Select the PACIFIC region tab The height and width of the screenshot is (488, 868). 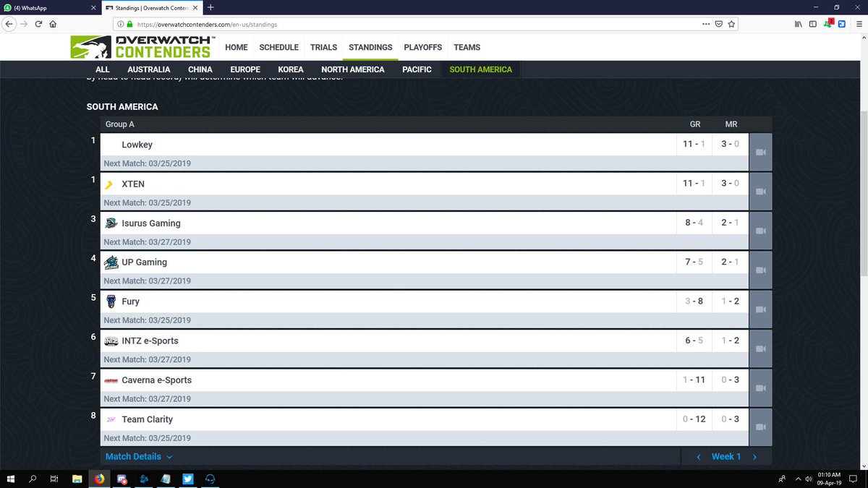tap(417, 69)
